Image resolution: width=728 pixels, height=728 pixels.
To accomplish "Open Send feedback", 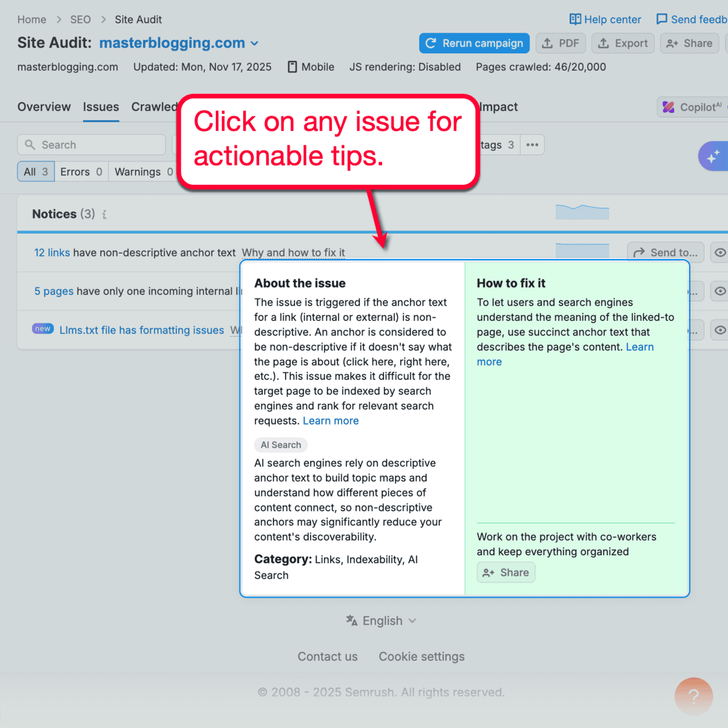I will click(x=690, y=19).
